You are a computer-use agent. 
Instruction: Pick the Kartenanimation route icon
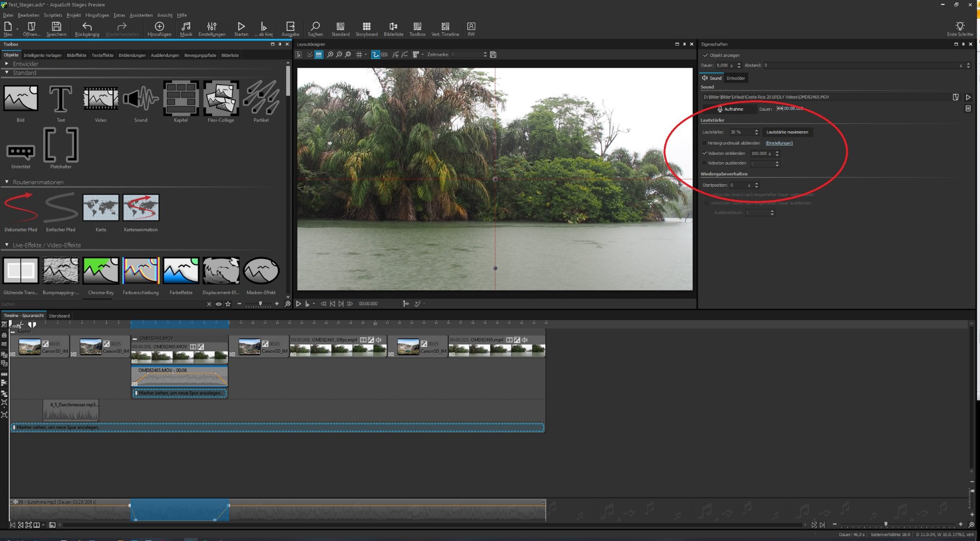tap(141, 208)
